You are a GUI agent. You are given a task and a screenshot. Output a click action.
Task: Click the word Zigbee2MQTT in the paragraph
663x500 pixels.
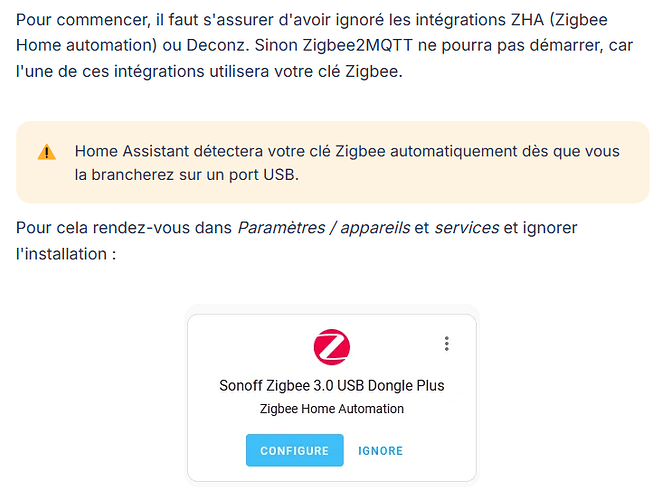click(357, 45)
